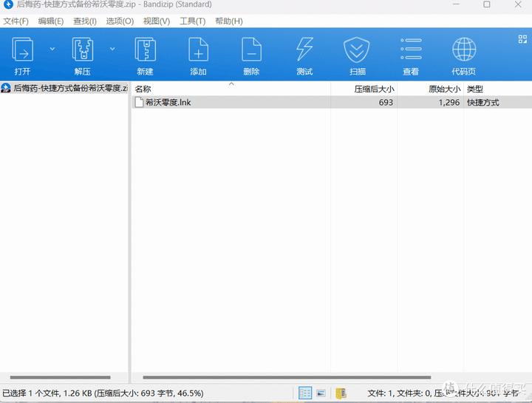Click the compressed size value 693
Screen dimensions: 532x403
[386, 103]
